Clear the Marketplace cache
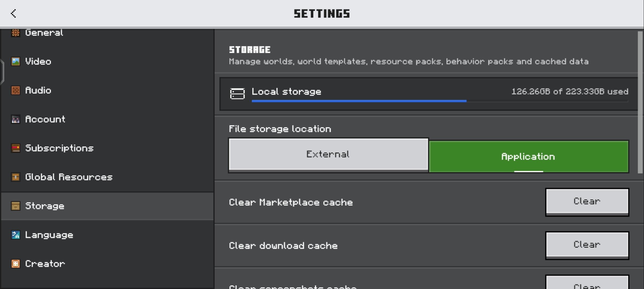 (x=587, y=202)
